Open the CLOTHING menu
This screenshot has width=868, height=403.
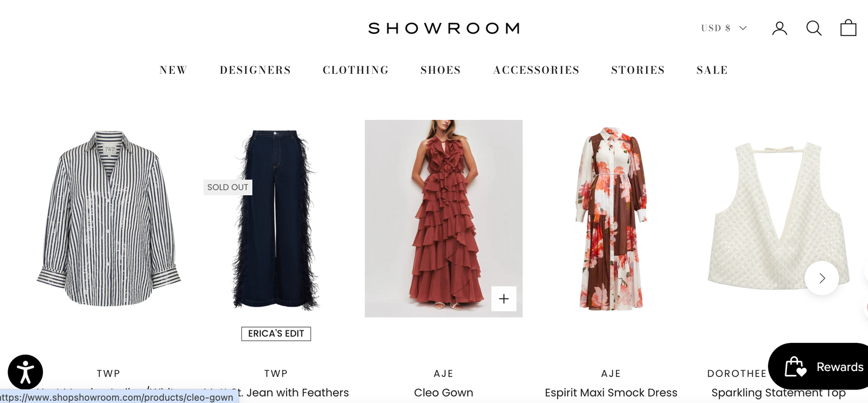point(356,70)
